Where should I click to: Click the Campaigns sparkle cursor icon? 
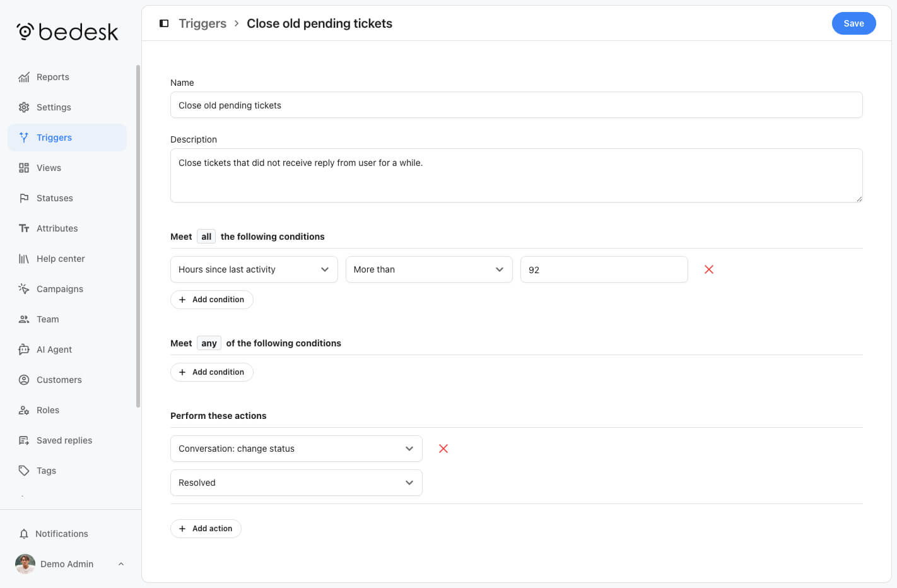24,289
